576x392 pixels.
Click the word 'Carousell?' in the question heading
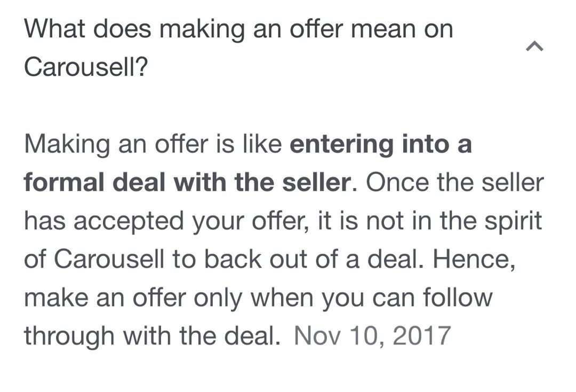[x=86, y=67]
